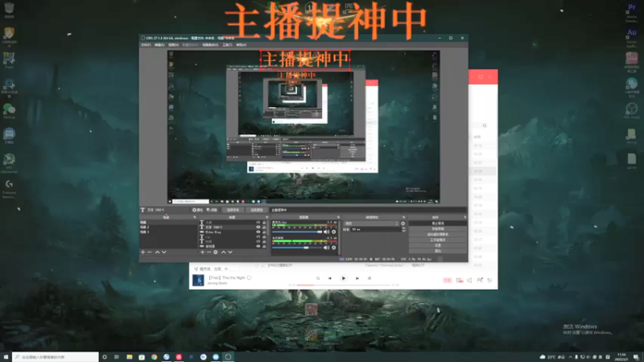Toggle visibility of Elden Ring source
Image resolution: width=644 pixels, height=362 pixels.
pyautogui.click(x=258, y=232)
